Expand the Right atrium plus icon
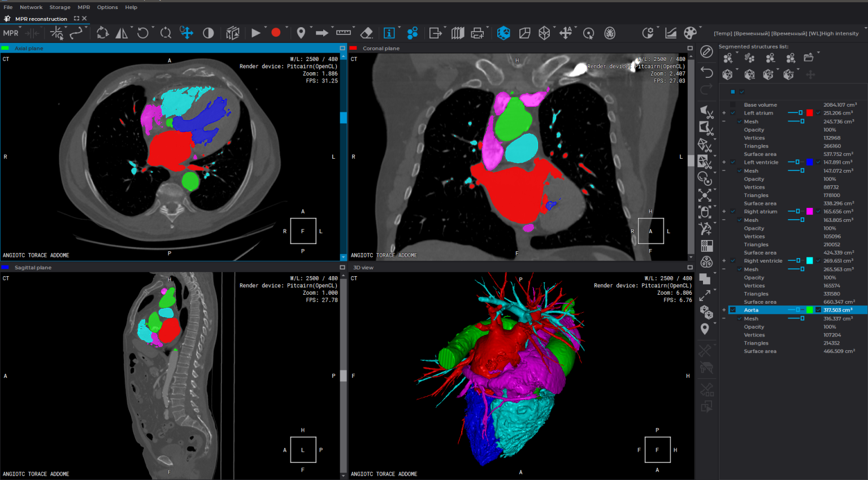Image resolution: width=868 pixels, height=480 pixels. (724, 211)
